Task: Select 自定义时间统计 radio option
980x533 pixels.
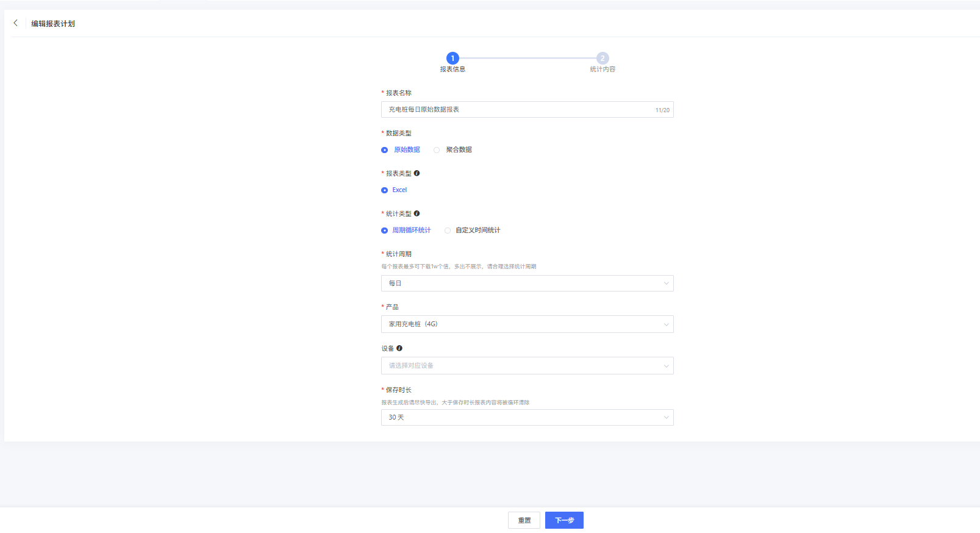Action: (448, 231)
